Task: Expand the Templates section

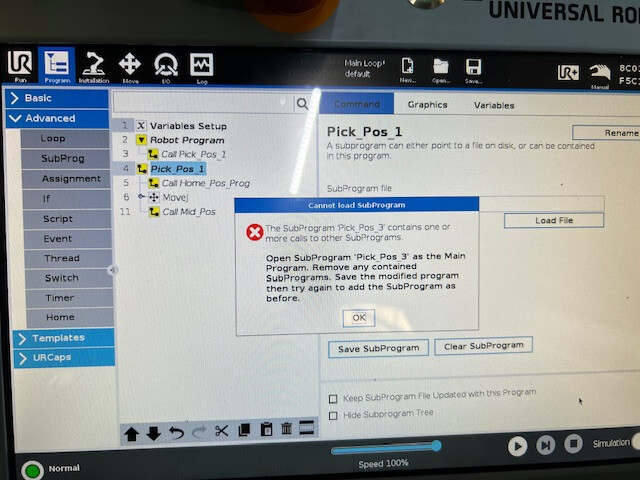Action: click(x=63, y=338)
